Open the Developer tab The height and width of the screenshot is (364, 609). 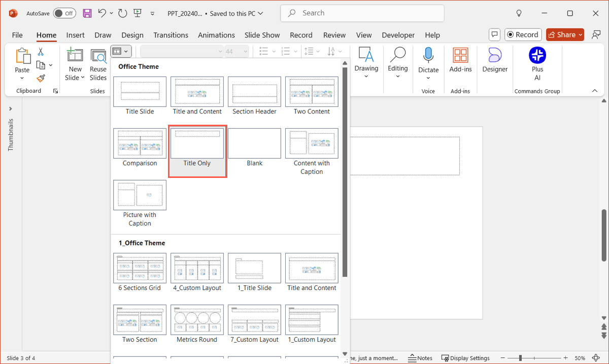pos(398,35)
